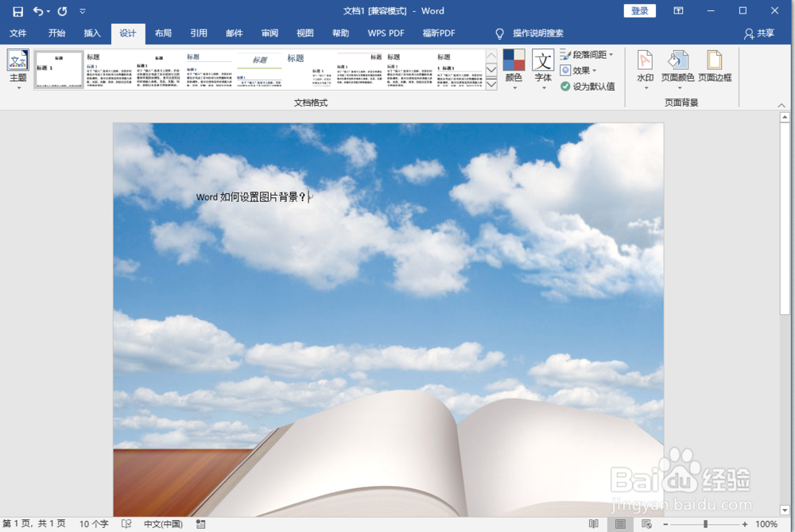The image size is (795, 532).
Task: Switch to Read Mode view icon
Action: [x=592, y=524]
